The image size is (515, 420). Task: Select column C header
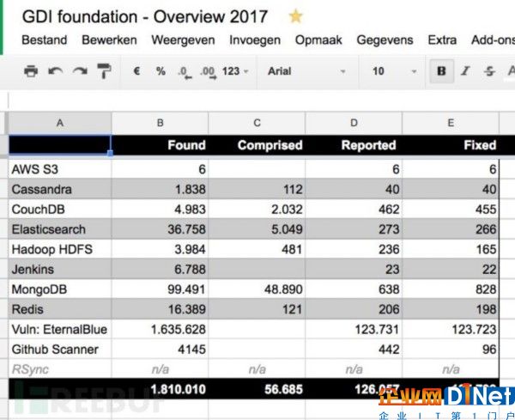pyautogui.click(x=257, y=123)
